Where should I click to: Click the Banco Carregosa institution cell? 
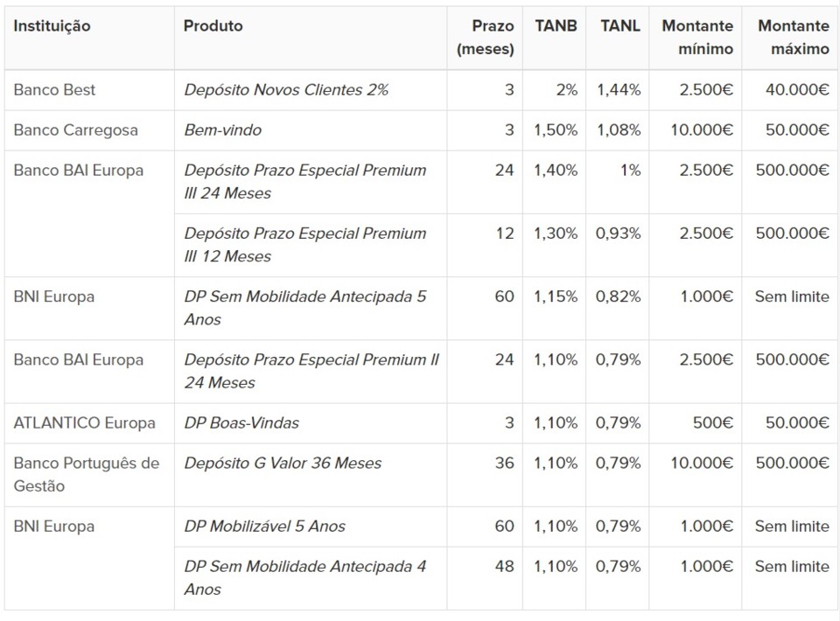pyautogui.click(x=76, y=130)
